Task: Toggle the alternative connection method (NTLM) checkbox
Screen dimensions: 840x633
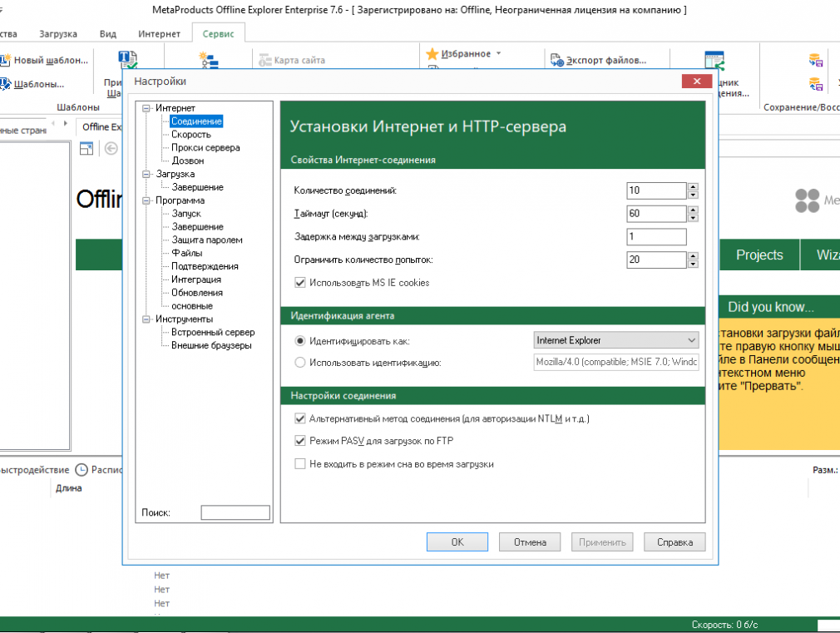Action: pyautogui.click(x=300, y=418)
